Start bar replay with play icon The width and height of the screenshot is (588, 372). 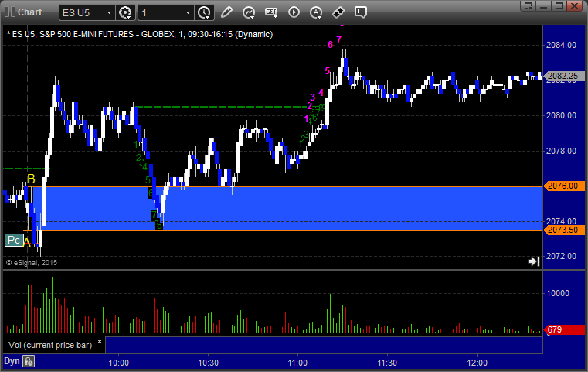294,13
